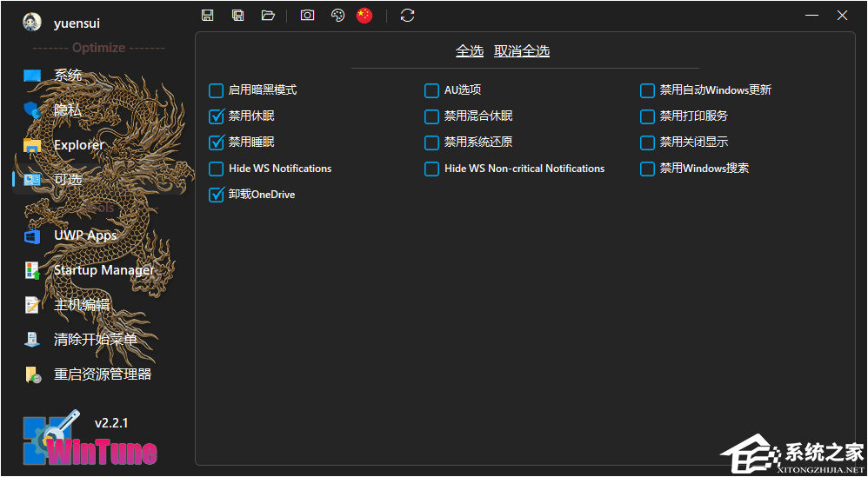868x477 pixels.
Task: Open the 隐私 sidebar section
Action: (100, 110)
